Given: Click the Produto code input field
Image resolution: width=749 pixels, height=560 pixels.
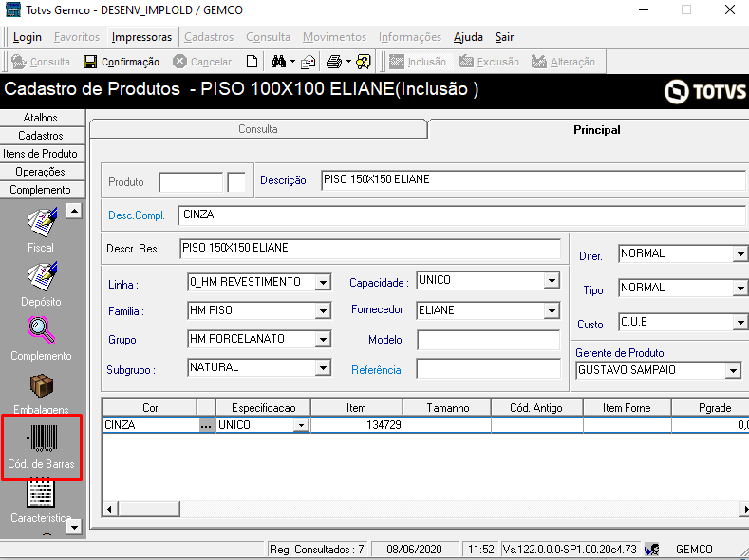Looking at the screenshot, I should tap(191, 182).
